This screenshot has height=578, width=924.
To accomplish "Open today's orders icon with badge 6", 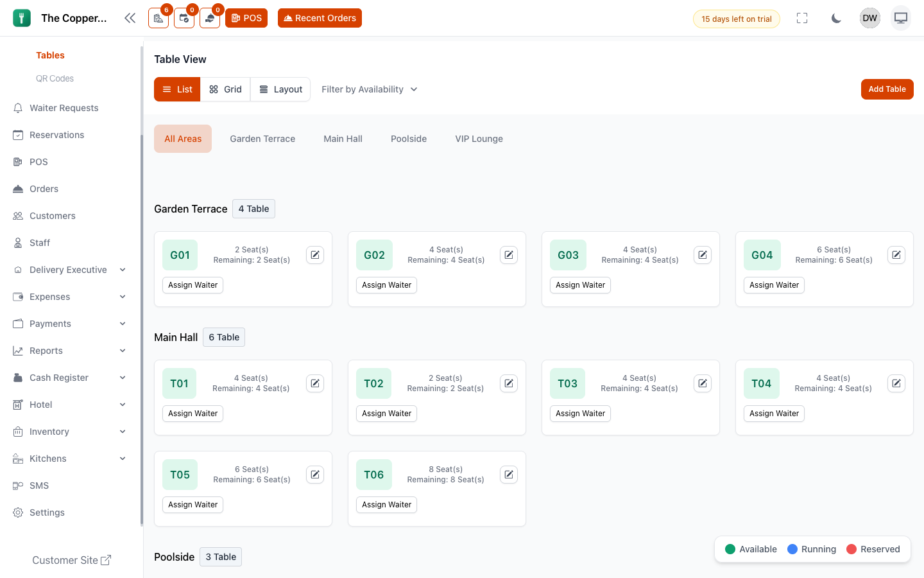I will 158,18.
